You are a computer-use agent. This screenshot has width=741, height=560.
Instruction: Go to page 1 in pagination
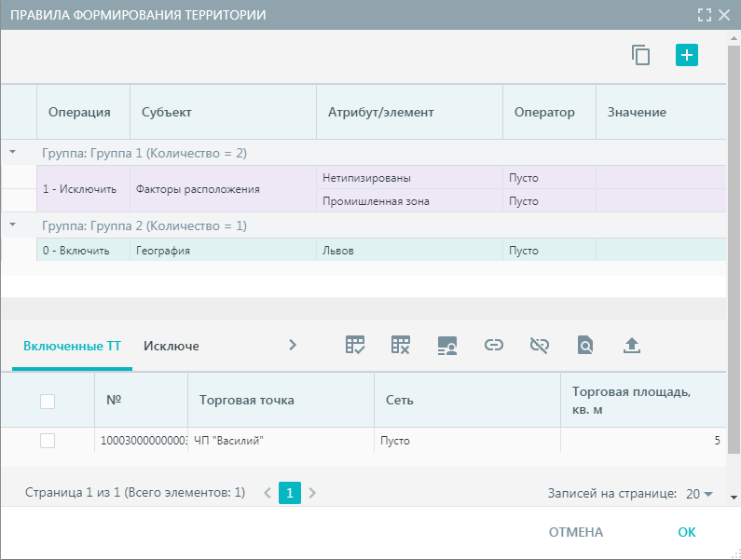tap(290, 493)
